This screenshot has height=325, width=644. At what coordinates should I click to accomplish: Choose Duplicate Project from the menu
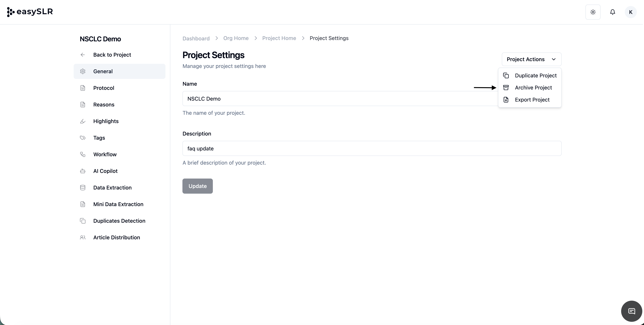pyautogui.click(x=535, y=75)
